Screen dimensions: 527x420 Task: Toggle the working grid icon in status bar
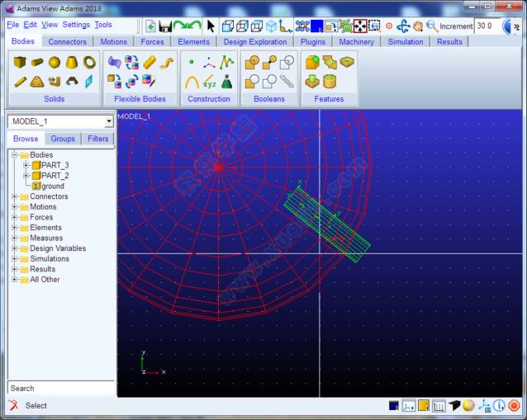pos(439,406)
